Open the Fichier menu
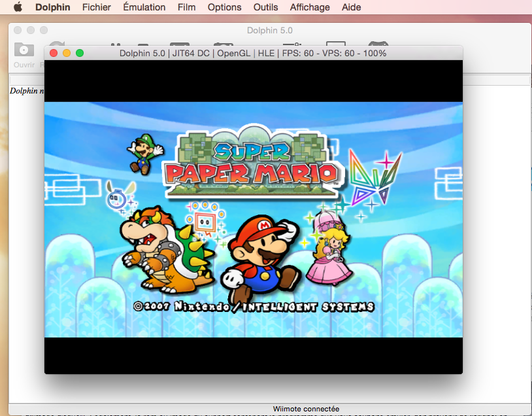Viewport: 532px width, 416px height. (96, 7)
